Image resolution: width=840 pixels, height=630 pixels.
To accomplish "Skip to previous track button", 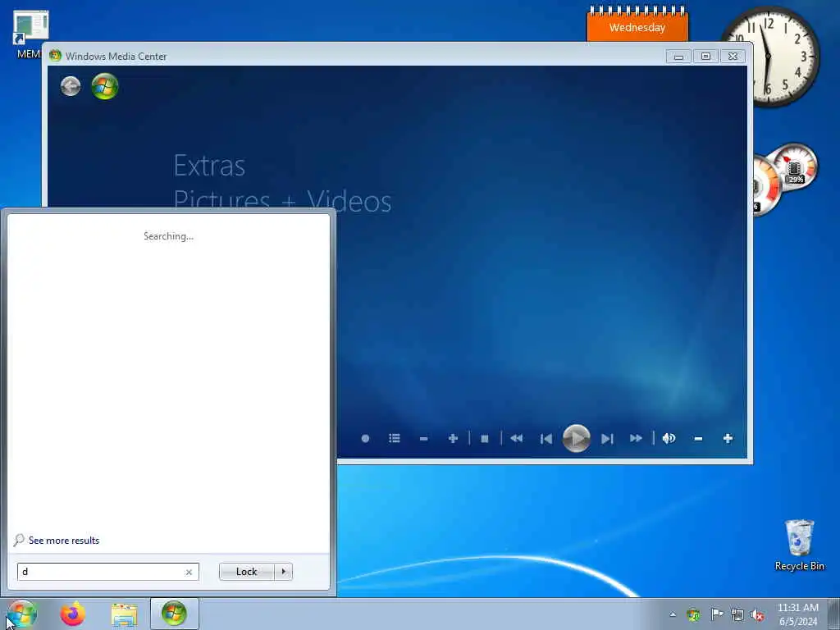I will tap(546, 439).
